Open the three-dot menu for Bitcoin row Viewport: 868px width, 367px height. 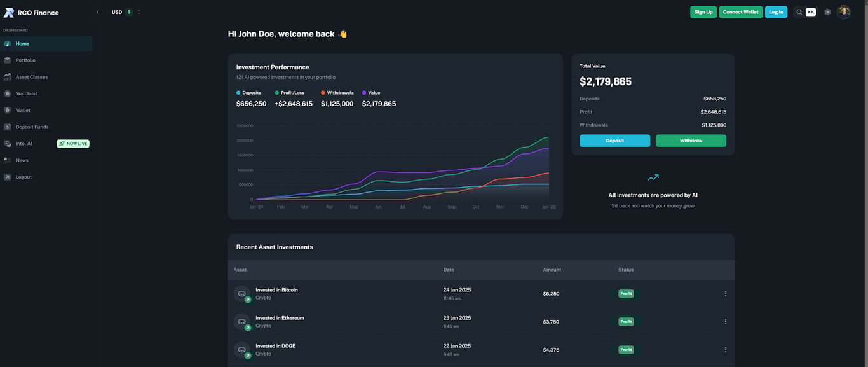725,294
